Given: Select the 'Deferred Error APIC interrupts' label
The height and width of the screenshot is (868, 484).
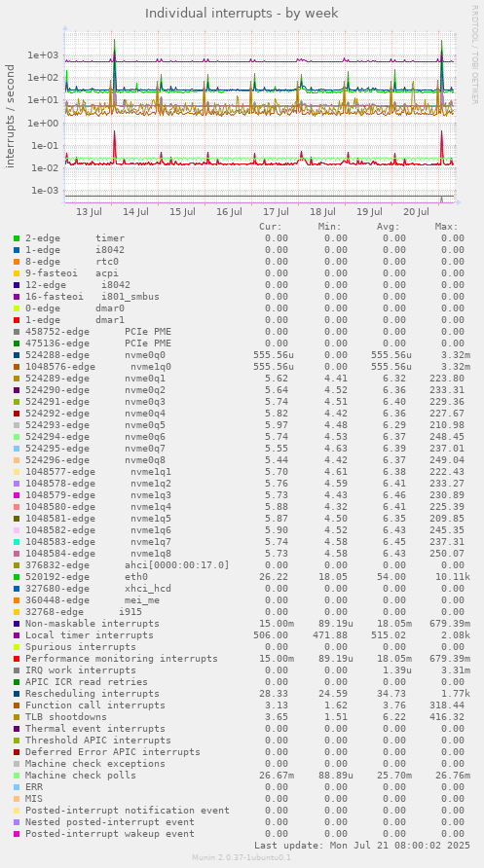Looking at the screenshot, I should point(113,751).
